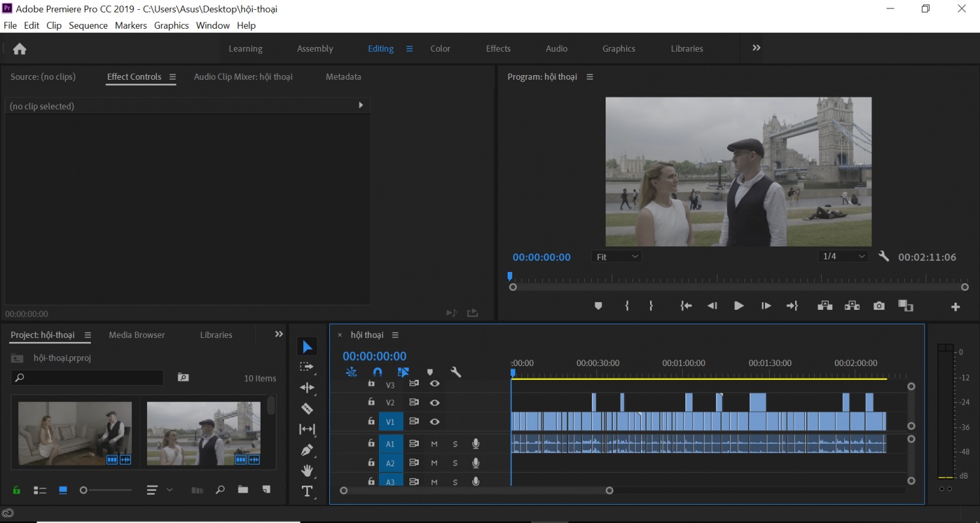Image resolution: width=980 pixels, height=523 pixels.
Task: Select the Track Select Forward tool
Action: (x=307, y=367)
